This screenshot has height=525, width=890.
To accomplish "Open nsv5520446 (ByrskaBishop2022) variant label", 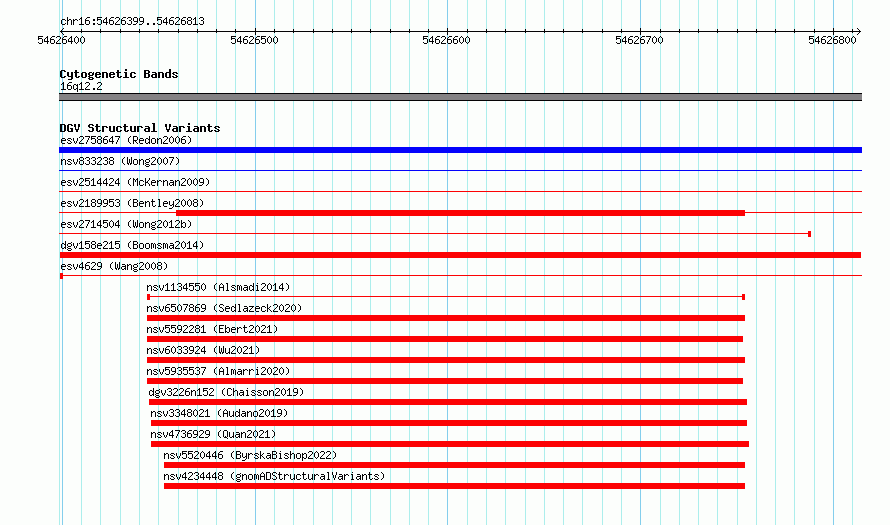I will point(250,455).
